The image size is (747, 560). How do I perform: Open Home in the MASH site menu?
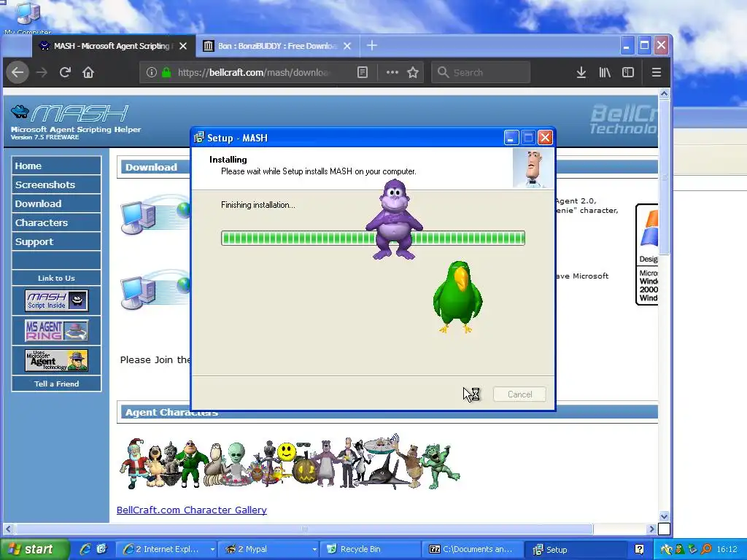[56, 166]
